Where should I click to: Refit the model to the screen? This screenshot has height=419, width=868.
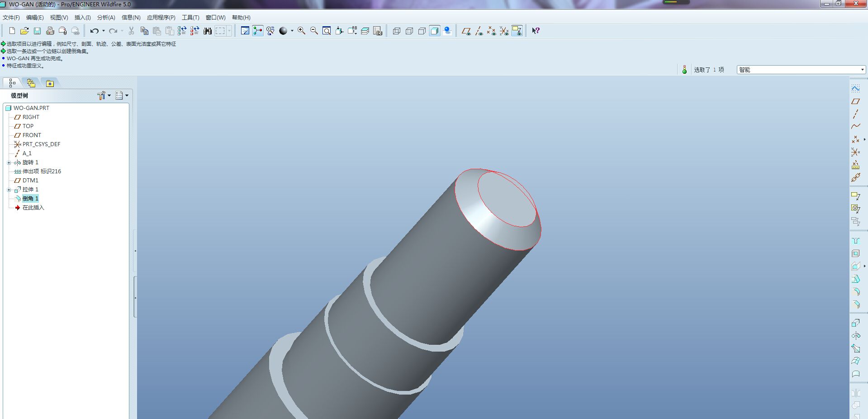[327, 31]
